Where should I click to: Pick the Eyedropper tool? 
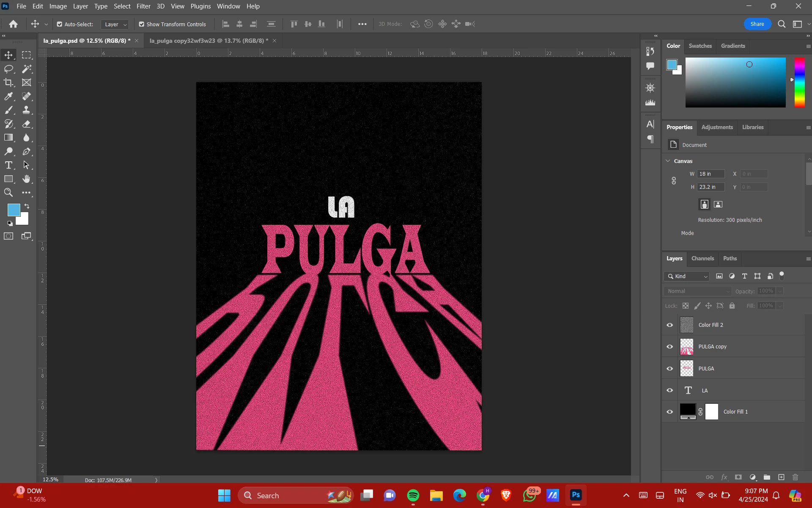[8, 97]
